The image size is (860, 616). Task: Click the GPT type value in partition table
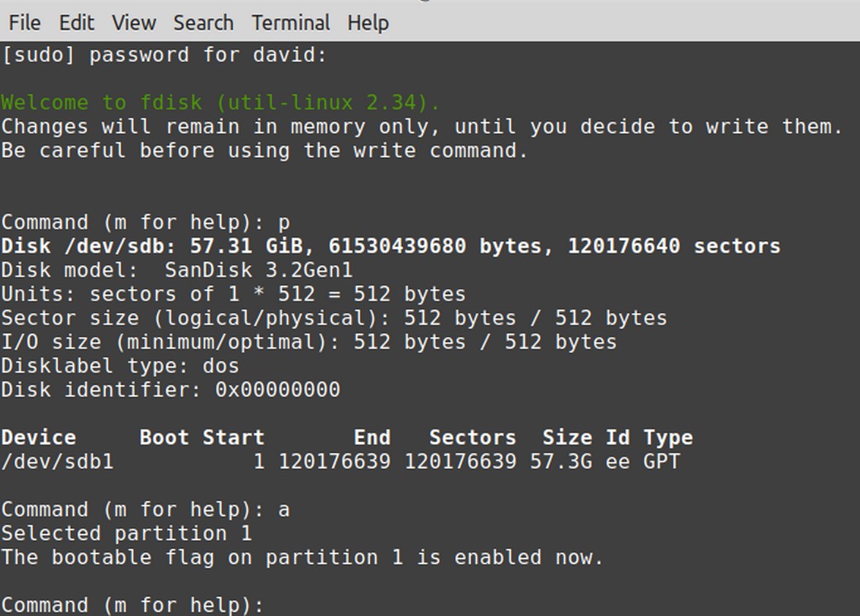click(661, 461)
